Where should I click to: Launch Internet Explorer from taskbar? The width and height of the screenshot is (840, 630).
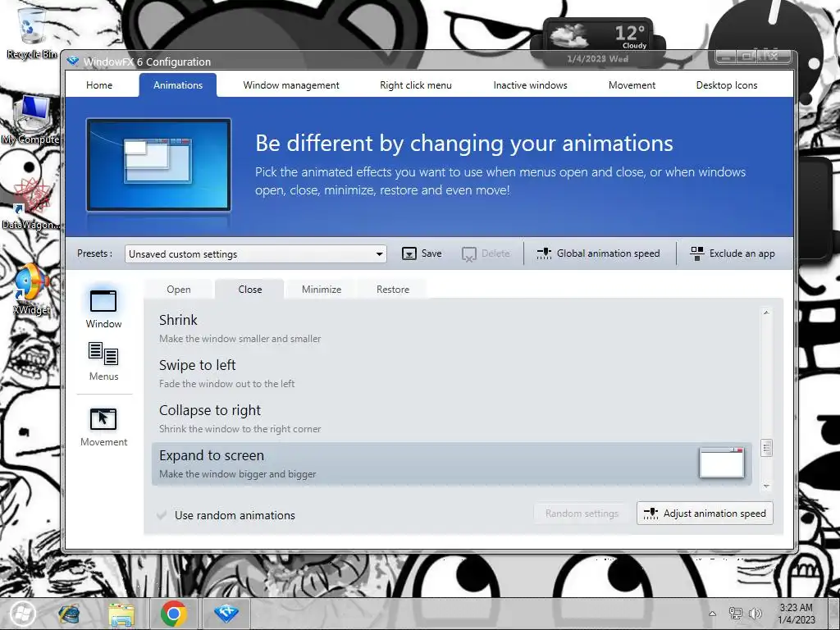pyautogui.click(x=69, y=614)
